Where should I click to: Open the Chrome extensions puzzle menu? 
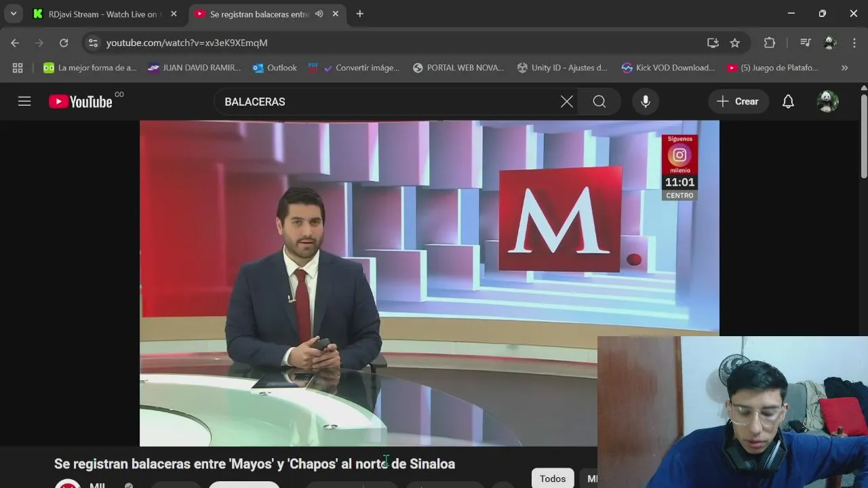click(x=770, y=43)
